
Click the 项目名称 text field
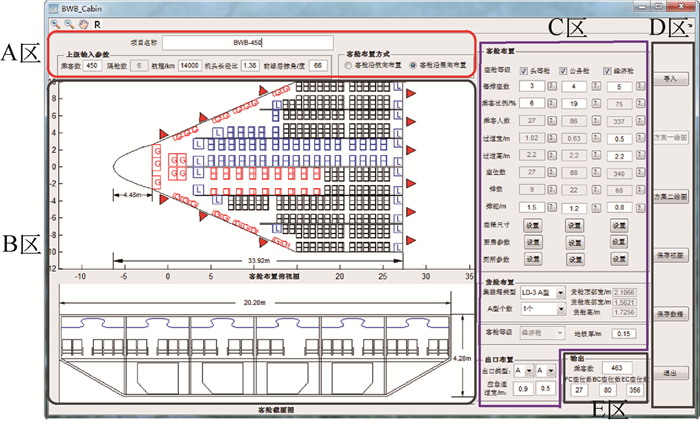coord(249,43)
